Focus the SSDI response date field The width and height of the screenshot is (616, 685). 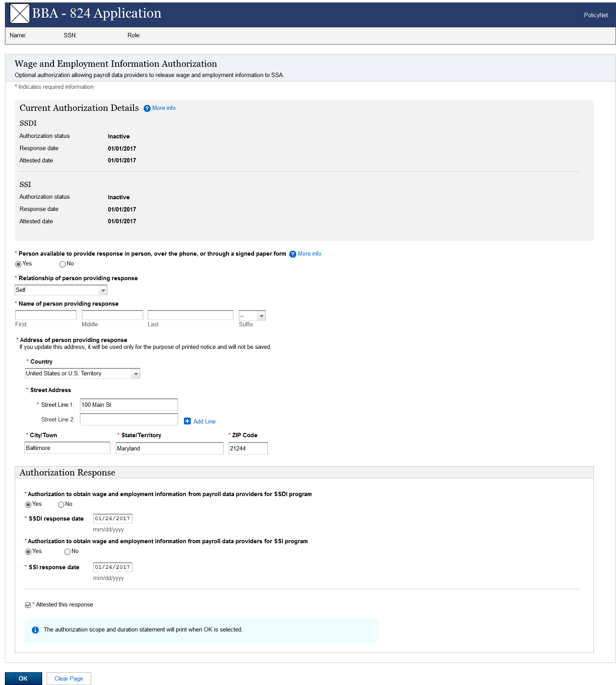pos(112,519)
